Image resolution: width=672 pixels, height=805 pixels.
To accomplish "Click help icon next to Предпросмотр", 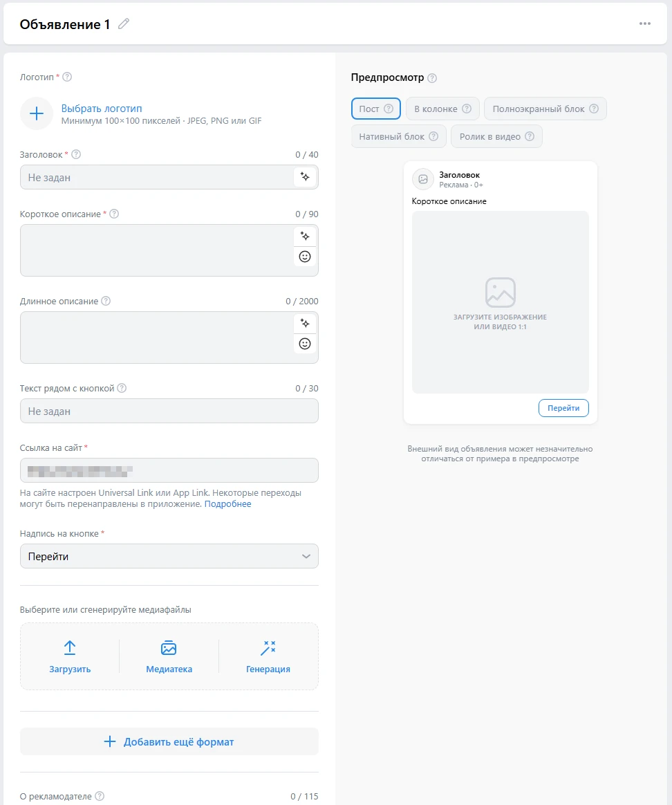I will [x=432, y=78].
